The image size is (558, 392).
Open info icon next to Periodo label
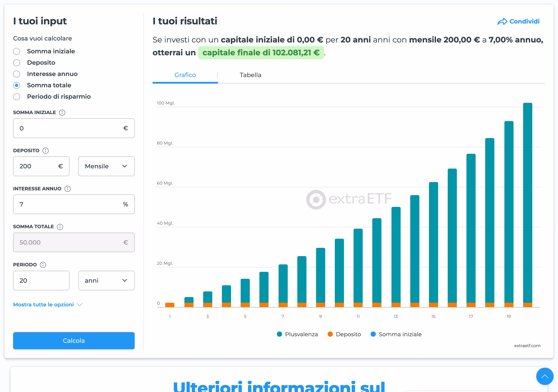(x=43, y=265)
